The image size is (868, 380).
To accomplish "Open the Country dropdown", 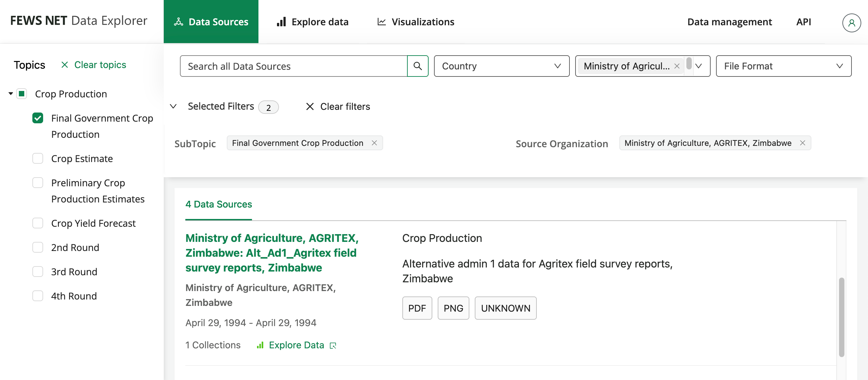I will 501,66.
